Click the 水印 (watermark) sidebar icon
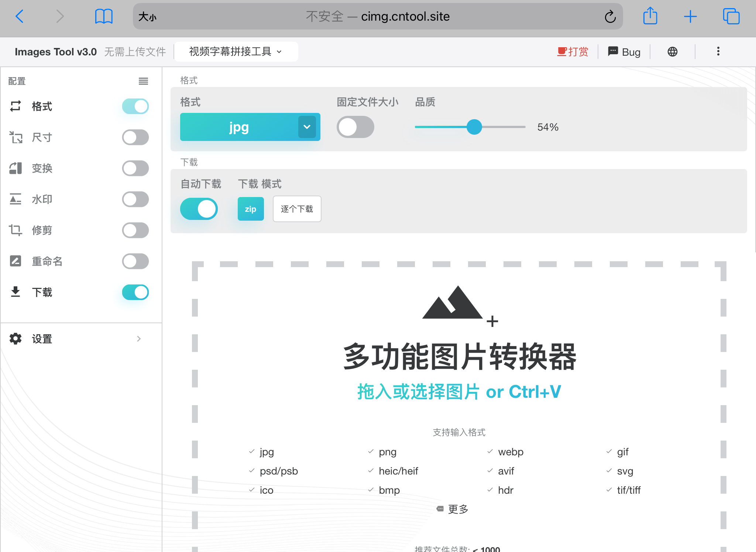 tap(16, 199)
